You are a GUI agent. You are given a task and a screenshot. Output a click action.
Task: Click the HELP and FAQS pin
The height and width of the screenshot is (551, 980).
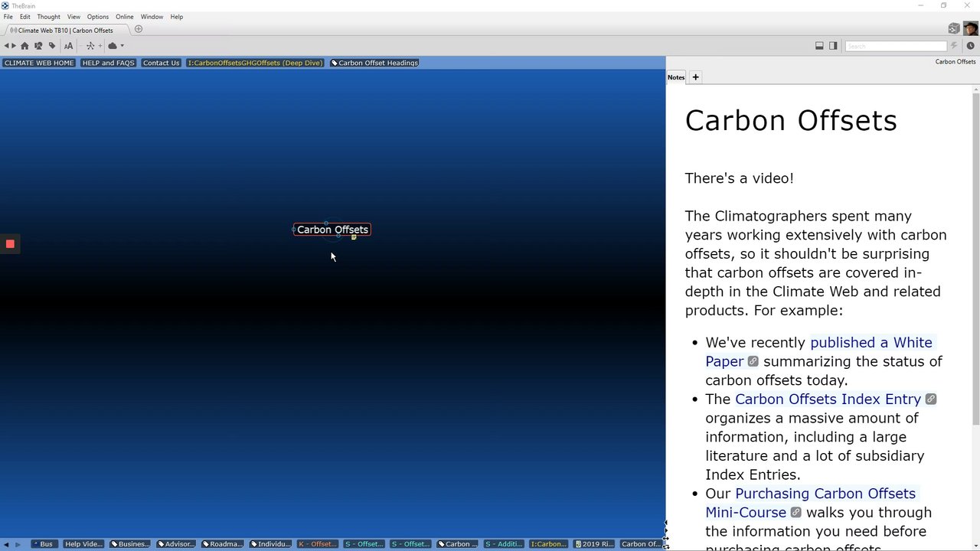(108, 63)
